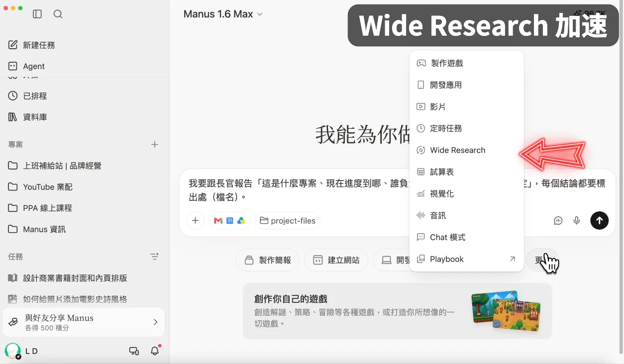Image resolution: width=624 pixels, height=364 pixels.
Task: Click the plus attachment button in prompt box
Action: click(x=195, y=221)
